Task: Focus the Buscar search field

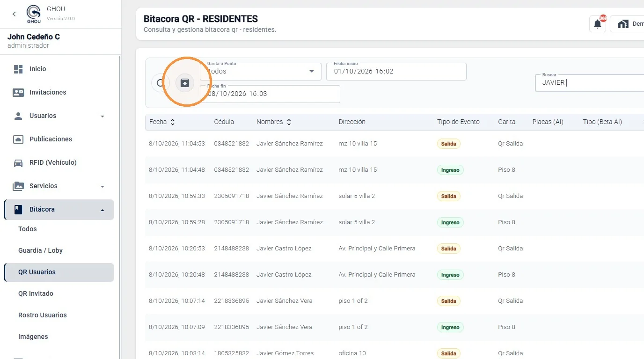Action: (x=590, y=83)
